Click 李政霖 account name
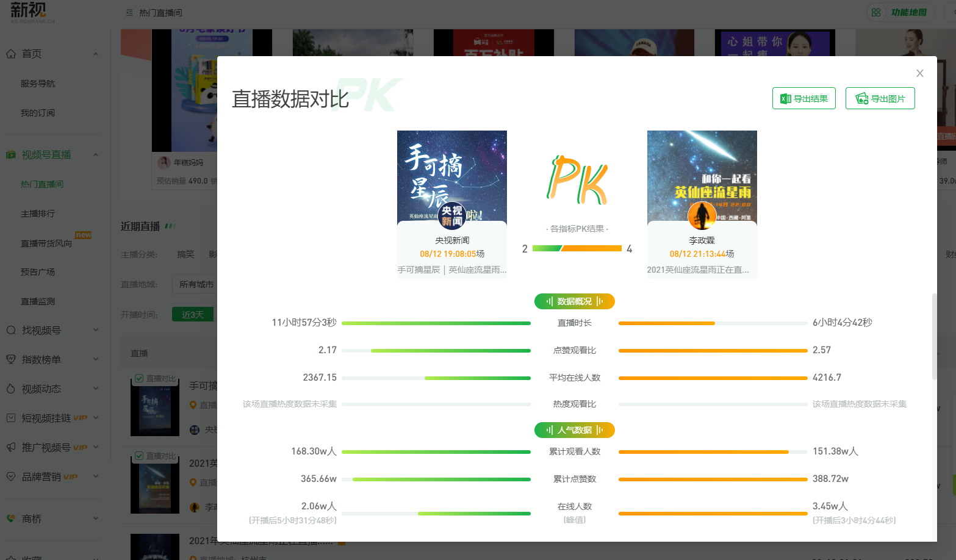The height and width of the screenshot is (560, 956). [702, 240]
